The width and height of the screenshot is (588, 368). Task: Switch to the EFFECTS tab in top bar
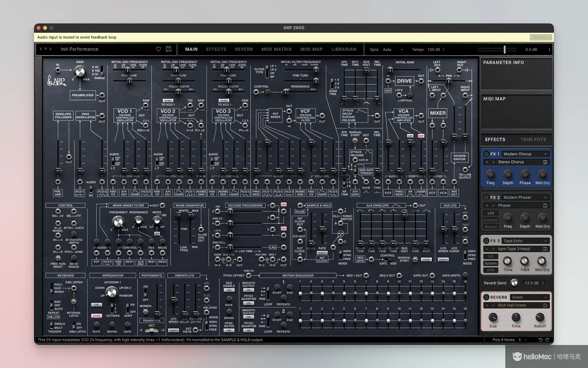tap(216, 49)
